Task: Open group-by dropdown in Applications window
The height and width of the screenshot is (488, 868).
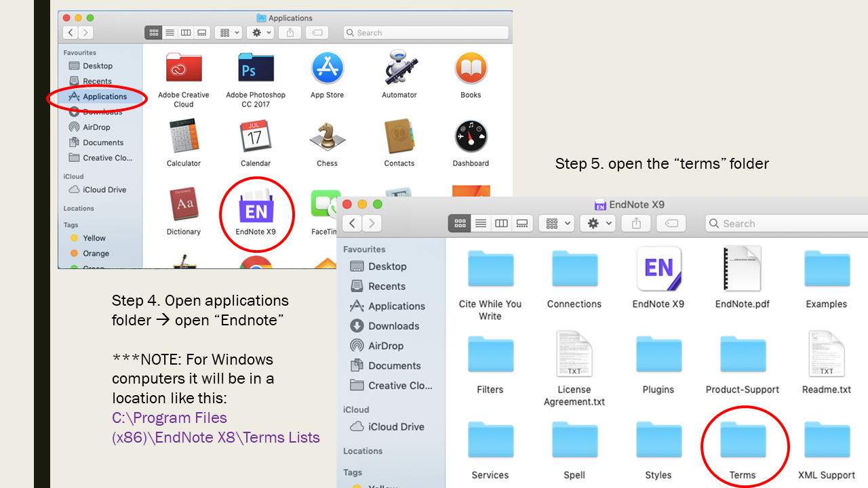Action: (x=229, y=33)
